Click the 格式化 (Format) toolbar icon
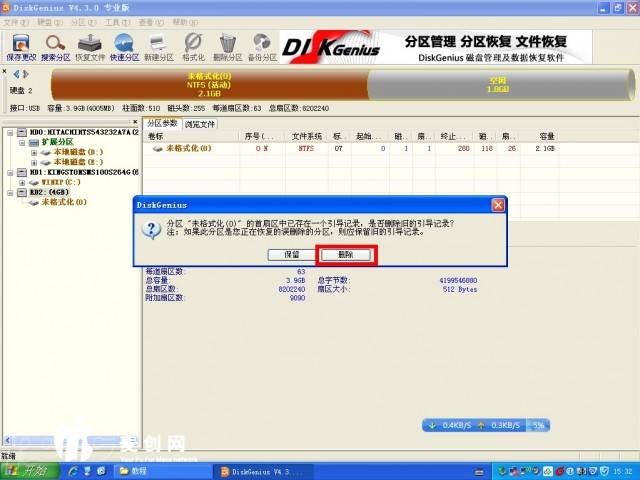 tap(194, 46)
